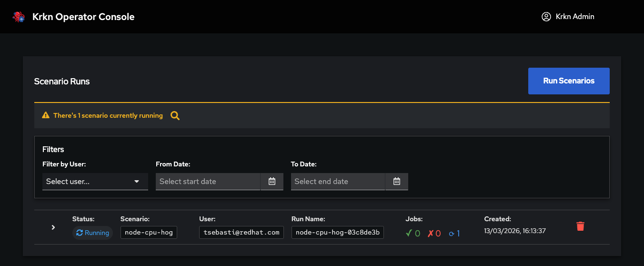Click the Filters heading
The image size is (644, 266).
[53, 149]
